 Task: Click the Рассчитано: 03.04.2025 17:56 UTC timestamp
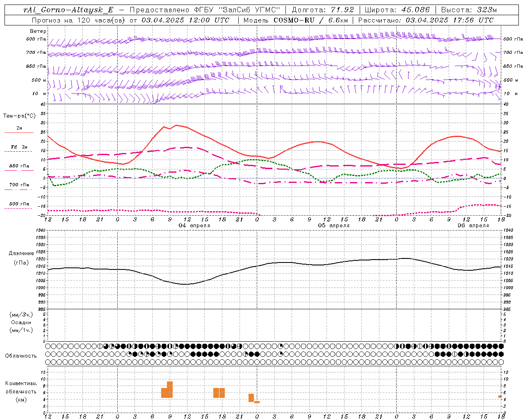(x=426, y=20)
